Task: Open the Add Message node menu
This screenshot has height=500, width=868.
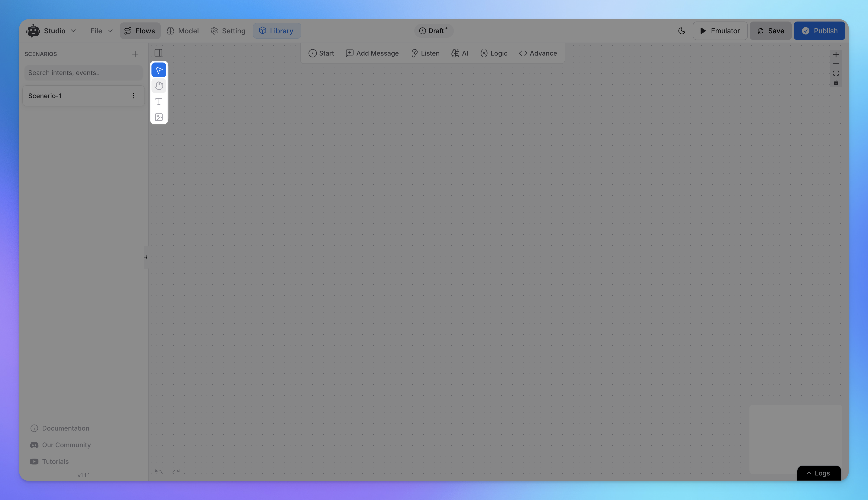Action: [372, 53]
